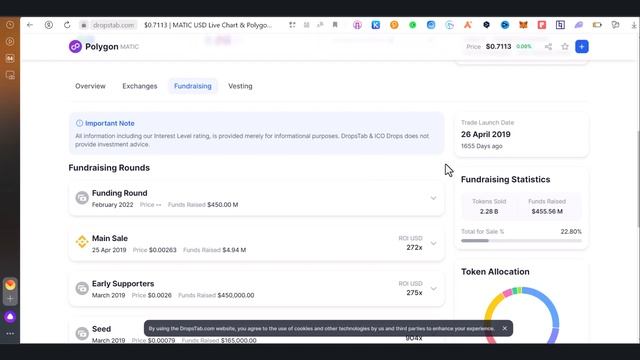Screen dimensions: 640x360
Task: Click the Polygon coin name heading
Action: point(102,47)
